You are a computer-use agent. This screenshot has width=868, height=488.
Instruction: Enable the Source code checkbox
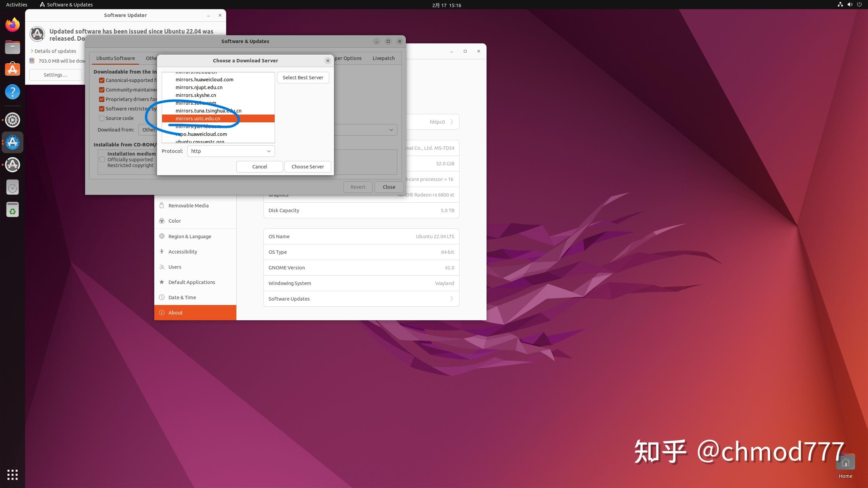[101, 118]
